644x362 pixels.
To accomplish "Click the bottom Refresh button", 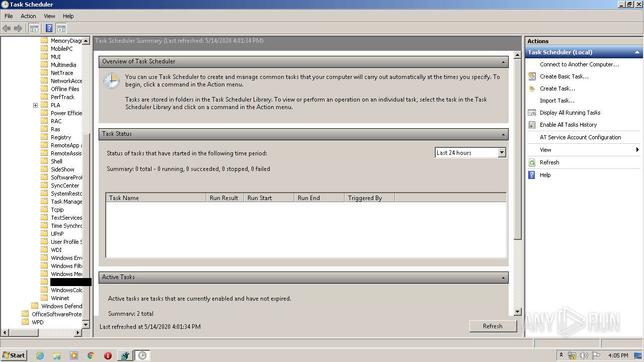I will click(x=493, y=326).
